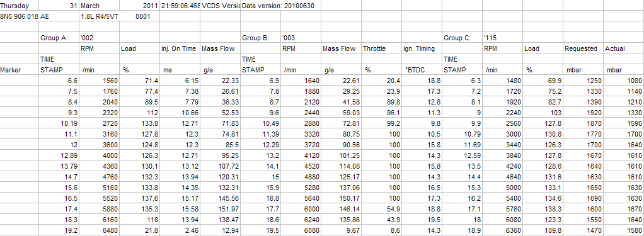Select the 'Inj. On Time' header cell

180,48
